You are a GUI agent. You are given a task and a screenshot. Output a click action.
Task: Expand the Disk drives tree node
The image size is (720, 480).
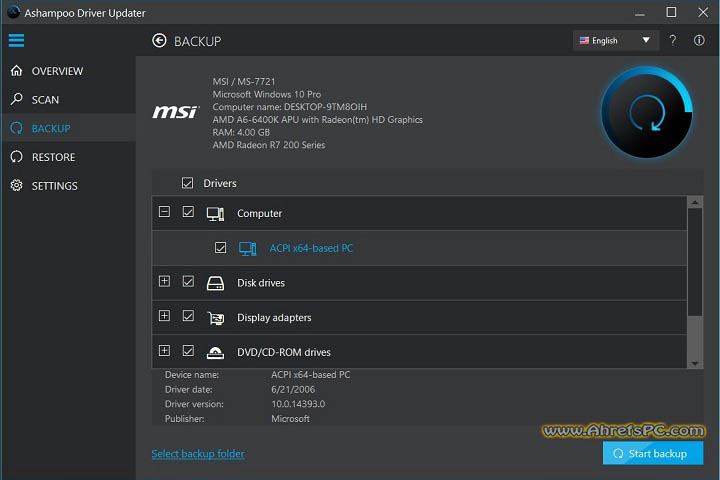164,281
